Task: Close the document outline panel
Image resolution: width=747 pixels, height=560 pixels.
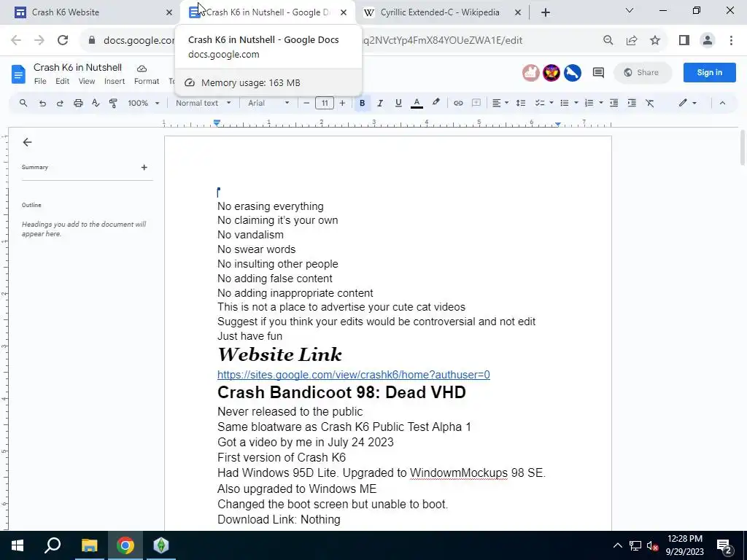Action: point(27,142)
